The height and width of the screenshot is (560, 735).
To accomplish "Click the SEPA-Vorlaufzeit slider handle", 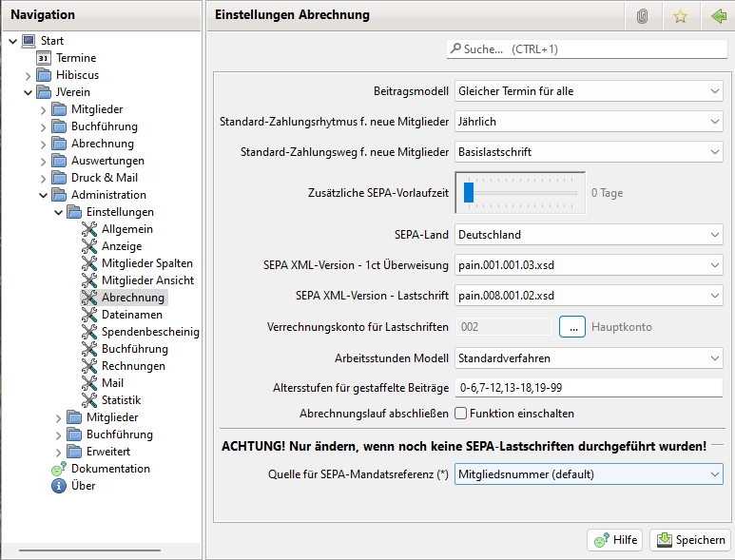I will pos(469,193).
